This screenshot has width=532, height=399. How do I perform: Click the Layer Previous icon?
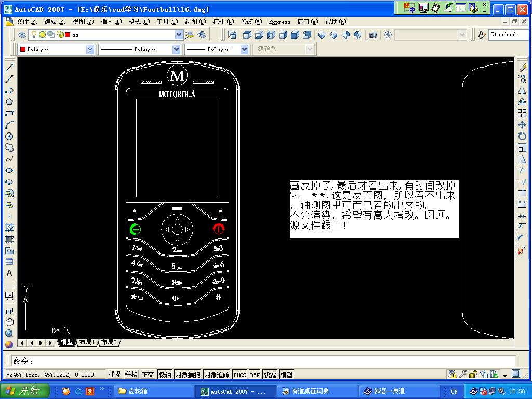tap(202, 35)
